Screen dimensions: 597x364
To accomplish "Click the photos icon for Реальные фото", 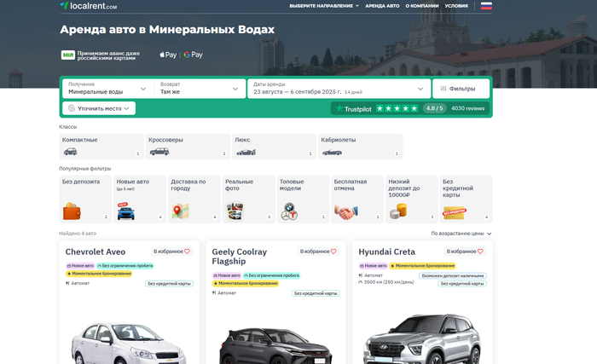I will 235,211.
